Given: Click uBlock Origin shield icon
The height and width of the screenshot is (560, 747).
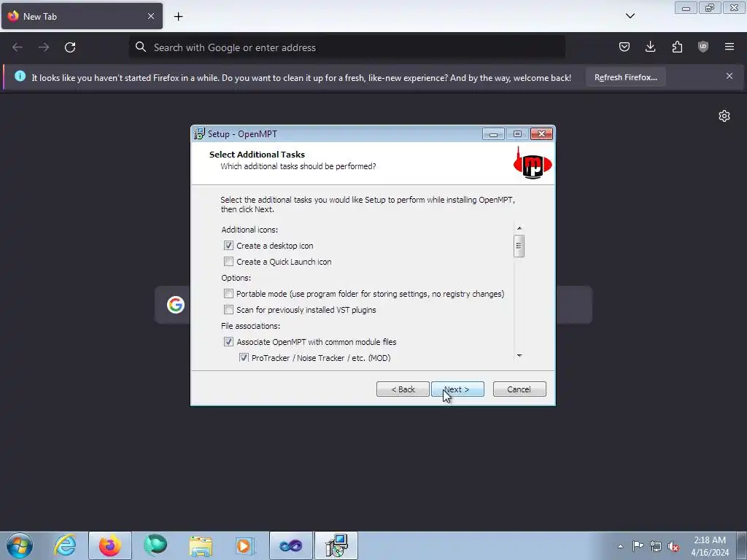Looking at the screenshot, I should tap(703, 47).
